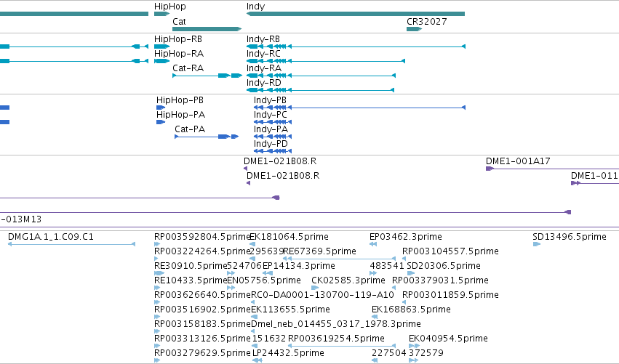Click the DME1-011 feature label

tap(594, 176)
